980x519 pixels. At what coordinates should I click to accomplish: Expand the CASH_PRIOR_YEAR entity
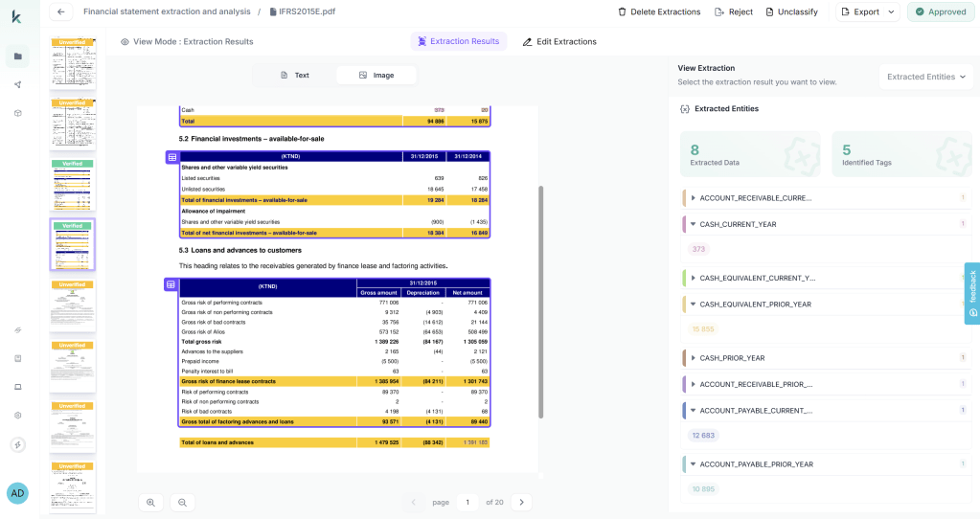(693, 358)
